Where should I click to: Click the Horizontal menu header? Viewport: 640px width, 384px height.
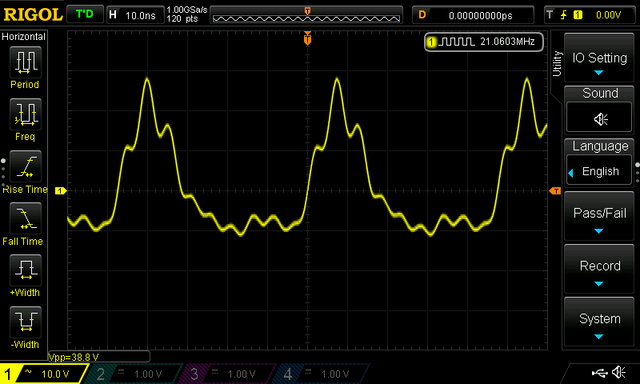pos(24,37)
